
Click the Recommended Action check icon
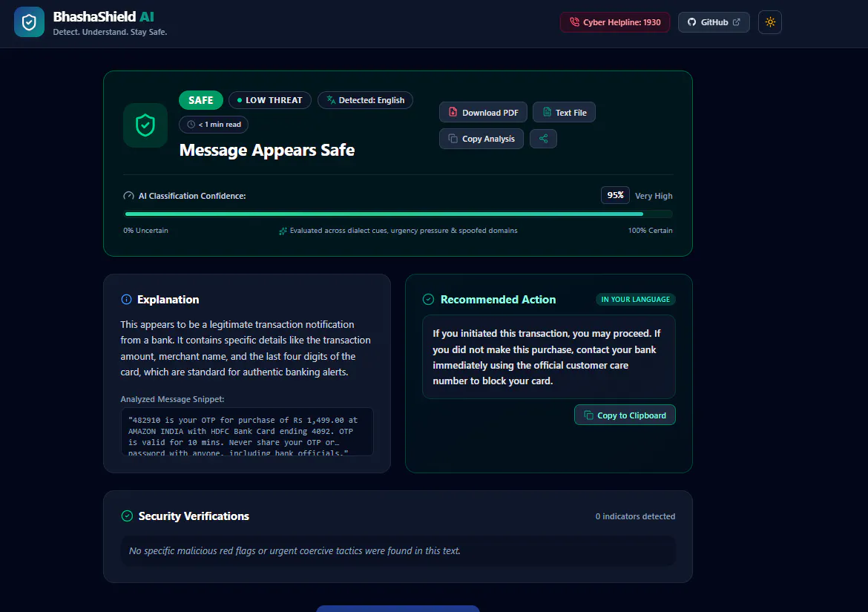(x=429, y=300)
